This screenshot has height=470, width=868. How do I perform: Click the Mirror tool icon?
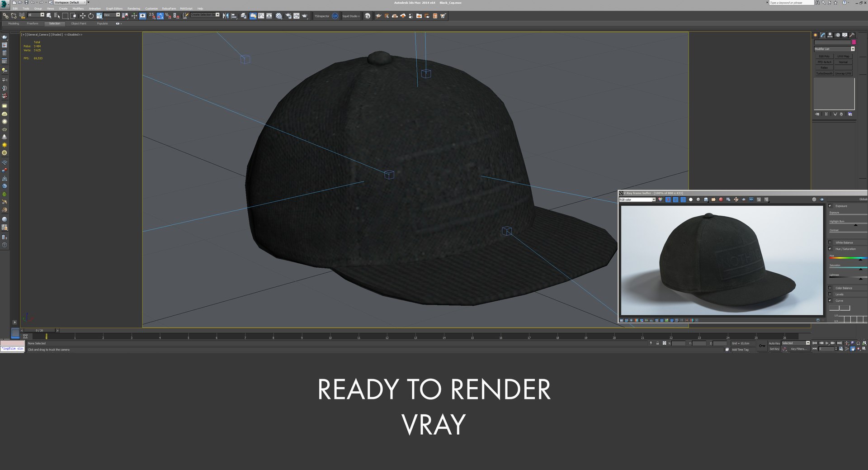[226, 16]
